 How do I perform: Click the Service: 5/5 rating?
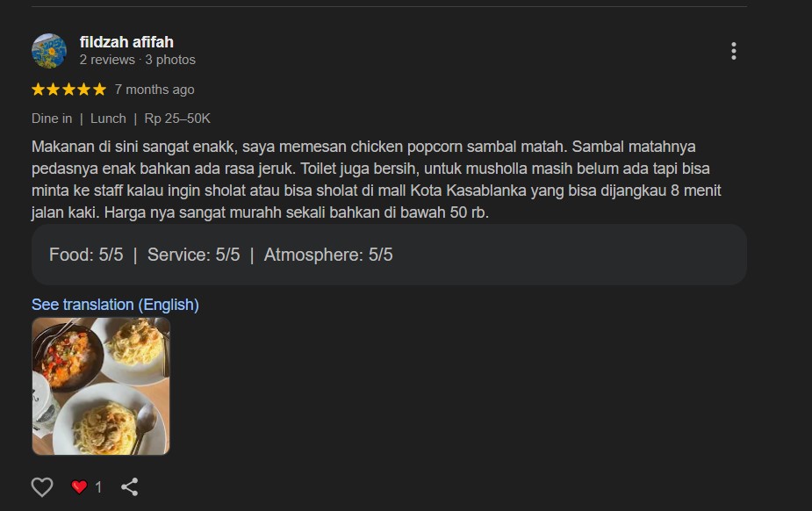194,255
